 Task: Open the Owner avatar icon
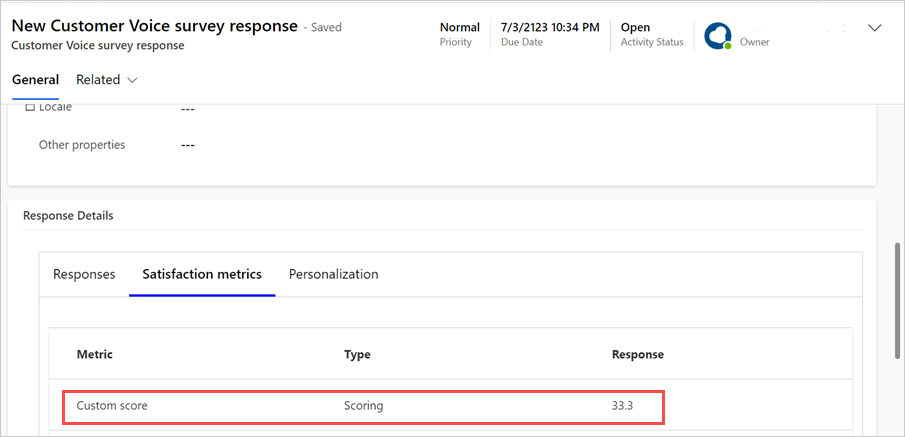point(717,36)
